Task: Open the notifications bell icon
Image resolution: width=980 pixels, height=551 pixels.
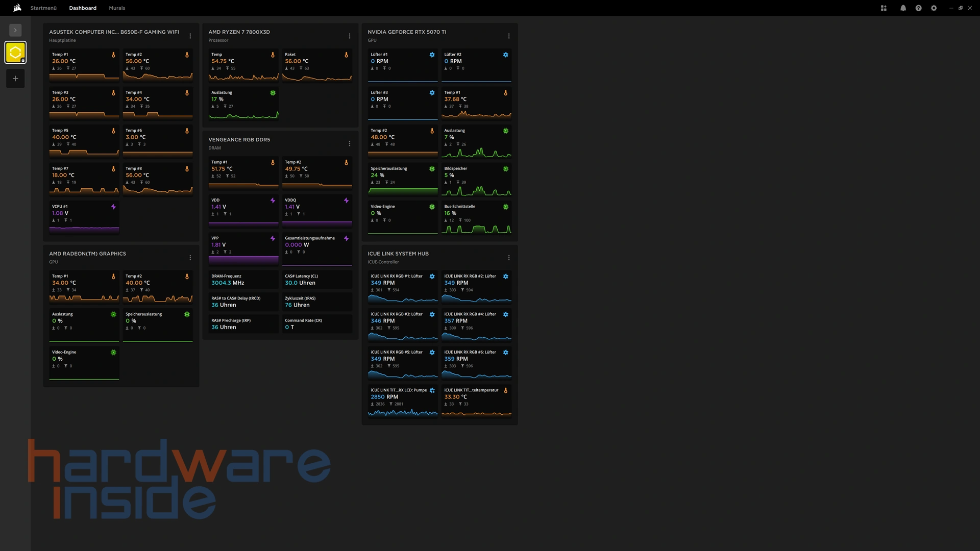Action: point(903,8)
